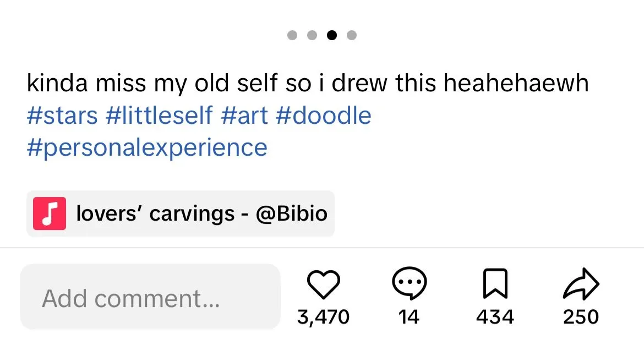Save post with bookmark icon
The image size is (644, 356).
(495, 284)
